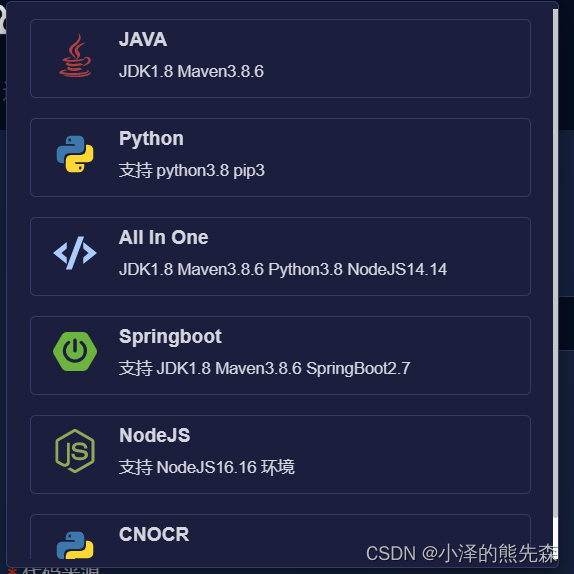Click the vertical scrollbar of the dropdown list
This screenshot has height=574, width=574.
555,264
